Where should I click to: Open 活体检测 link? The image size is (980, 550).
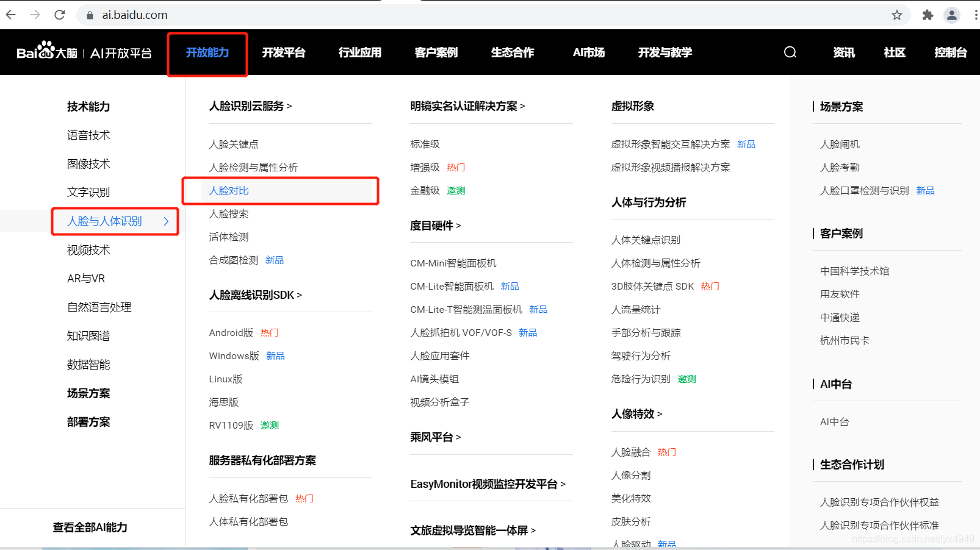(x=229, y=237)
